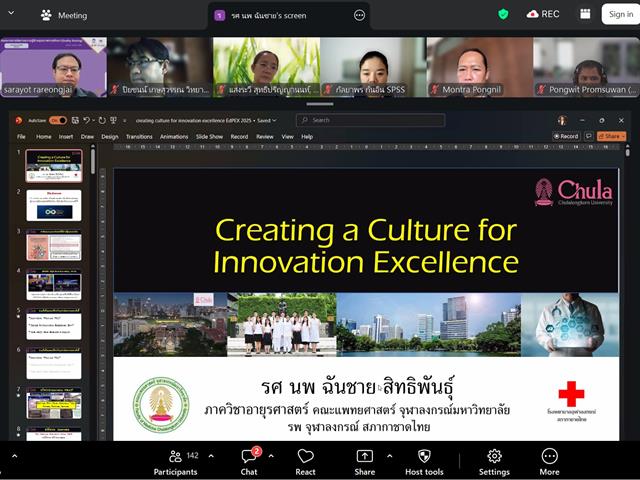
Task: Click the PowerPoint Redo arrow
Action: click(x=102, y=120)
